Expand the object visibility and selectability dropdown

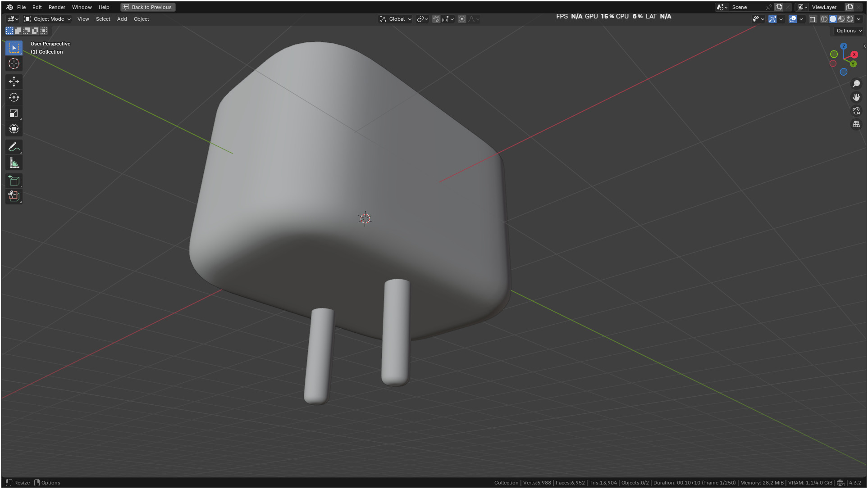758,19
